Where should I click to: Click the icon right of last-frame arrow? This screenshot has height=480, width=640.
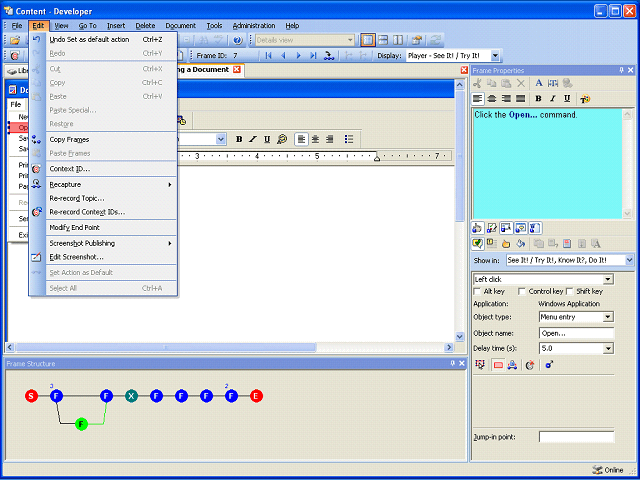tap(329, 56)
